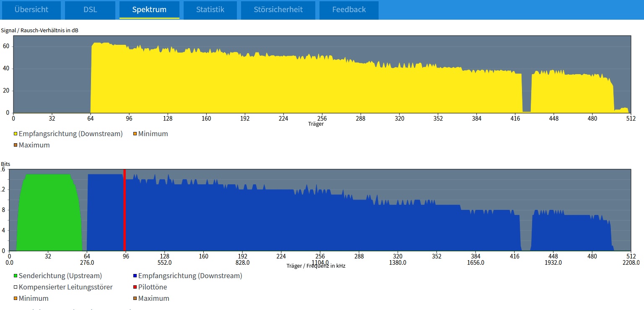
Task: Click the Minimum legend swatch under Bits chart
Action: pyautogui.click(x=16, y=299)
